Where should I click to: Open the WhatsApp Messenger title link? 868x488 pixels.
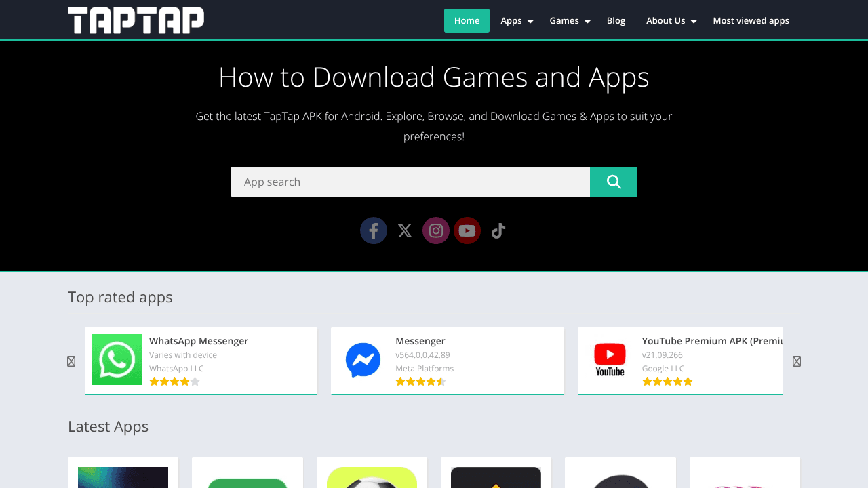(x=199, y=341)
